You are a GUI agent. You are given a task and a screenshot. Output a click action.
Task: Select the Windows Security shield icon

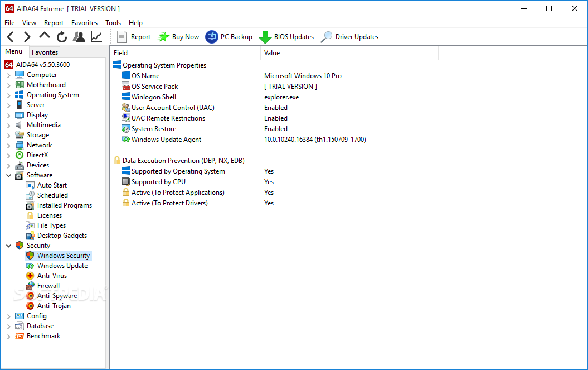tap(30, 256)
